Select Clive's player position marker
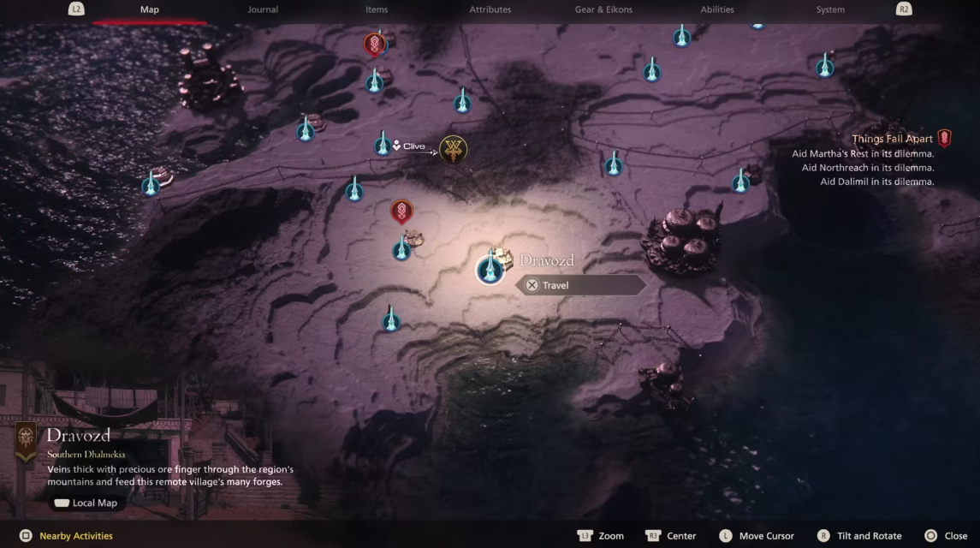The height and width of the screenshot is (548, 980). click(x=396, y=146)
